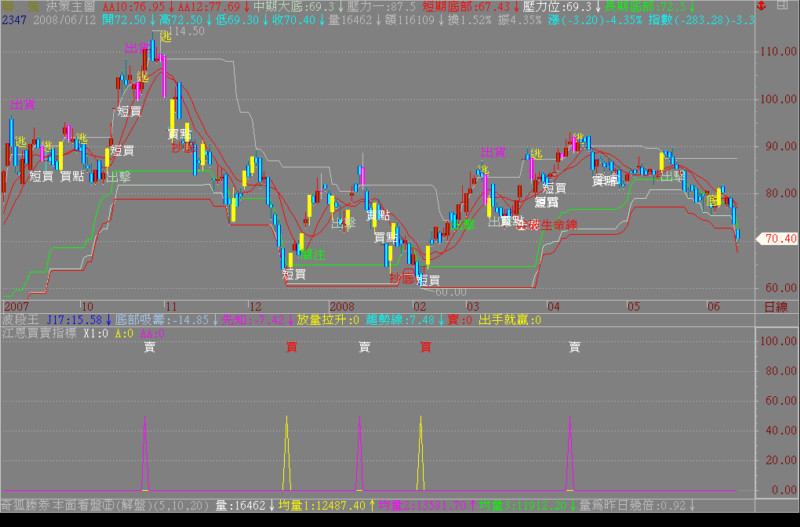
Task: Click stock code 2347 in the header
Action: click(14, 19)
